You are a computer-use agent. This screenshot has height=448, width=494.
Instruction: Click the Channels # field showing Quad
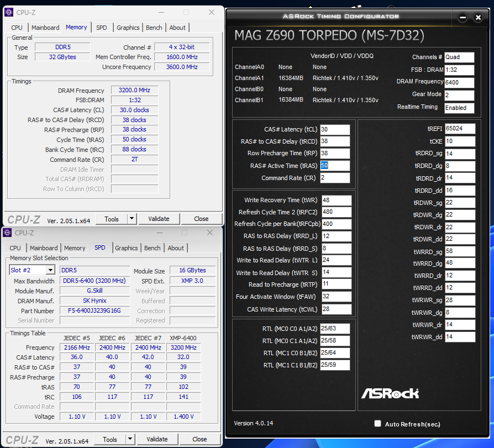click(459, 57)
